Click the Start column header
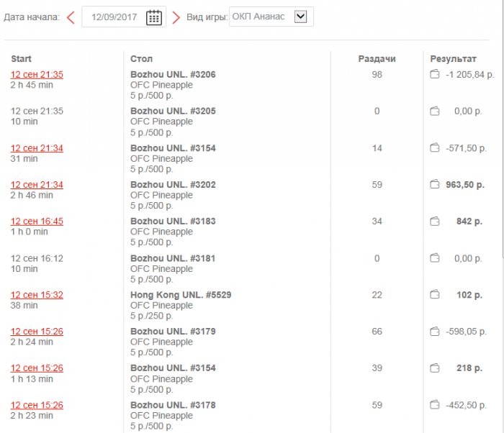 [21, 59]
